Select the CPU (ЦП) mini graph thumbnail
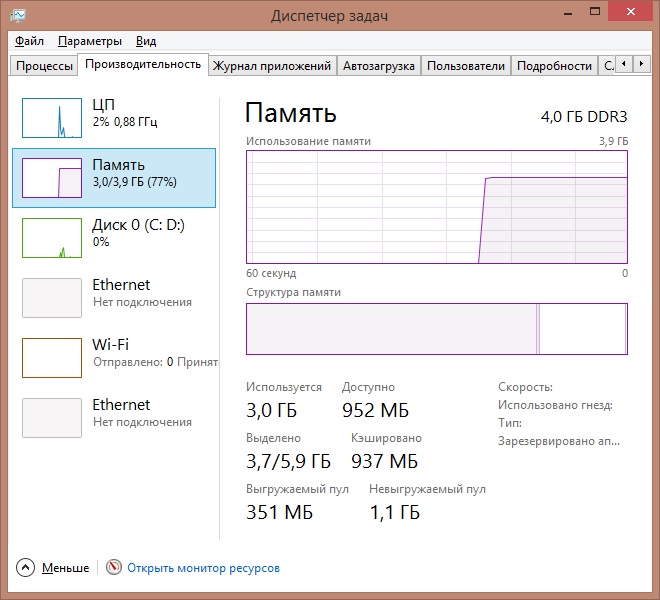 (x=52, y=117)
